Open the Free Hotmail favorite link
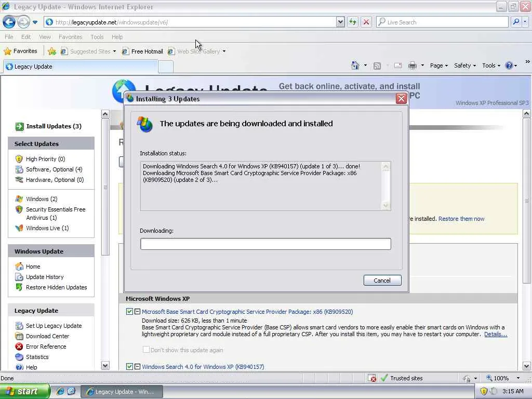This screenshot has height=399, width=532. 142,51
